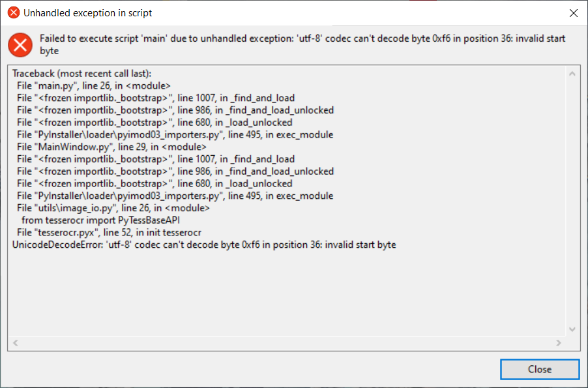
Task: Click the red error icon in the title bar
Action: pyautogui.click(x=12, y=12)
